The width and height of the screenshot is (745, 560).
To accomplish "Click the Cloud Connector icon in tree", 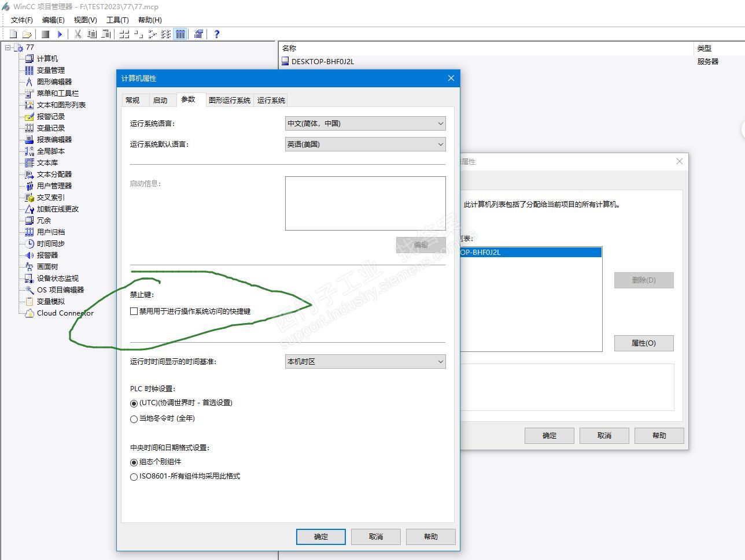I will click(x=29, y=313).
